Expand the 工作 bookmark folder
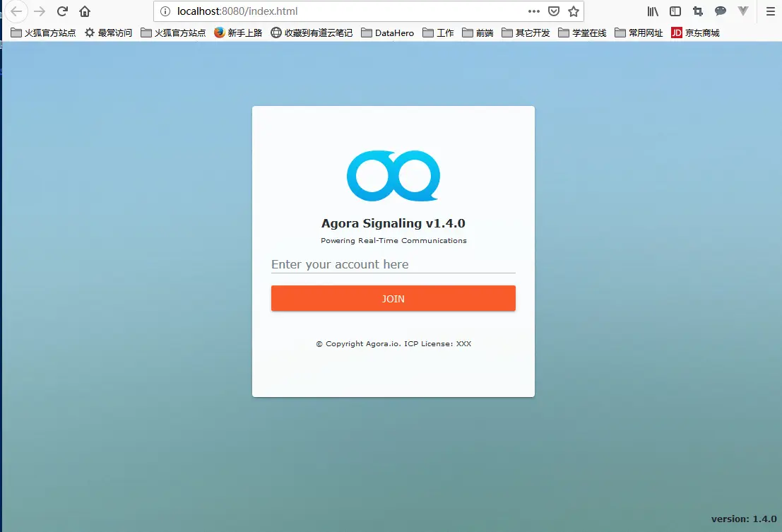Image resolution: width=782 pixels, height=532 pixels. (x=438, y=33)
